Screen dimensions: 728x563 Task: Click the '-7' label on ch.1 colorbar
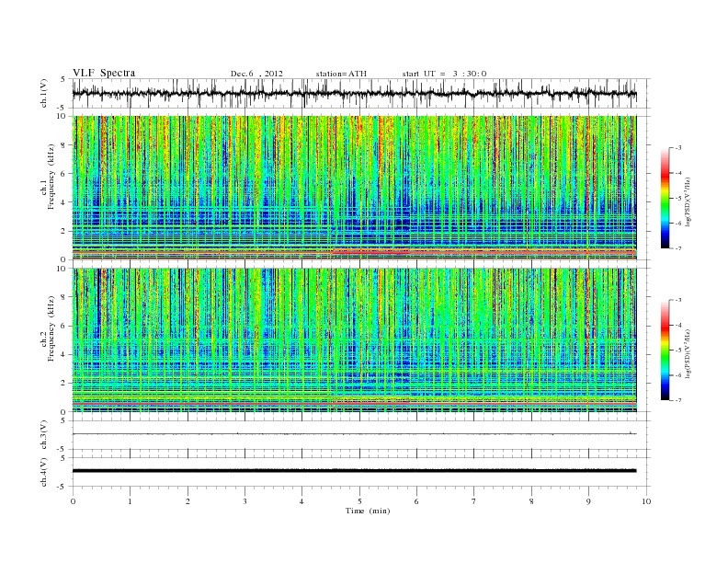tap(678, 248)
